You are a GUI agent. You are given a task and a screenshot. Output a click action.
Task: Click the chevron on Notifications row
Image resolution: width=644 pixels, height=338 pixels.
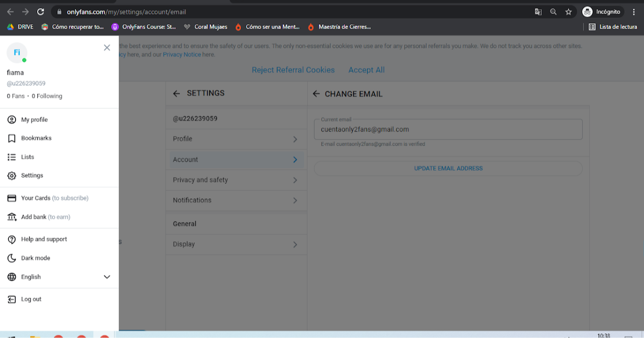295,200
